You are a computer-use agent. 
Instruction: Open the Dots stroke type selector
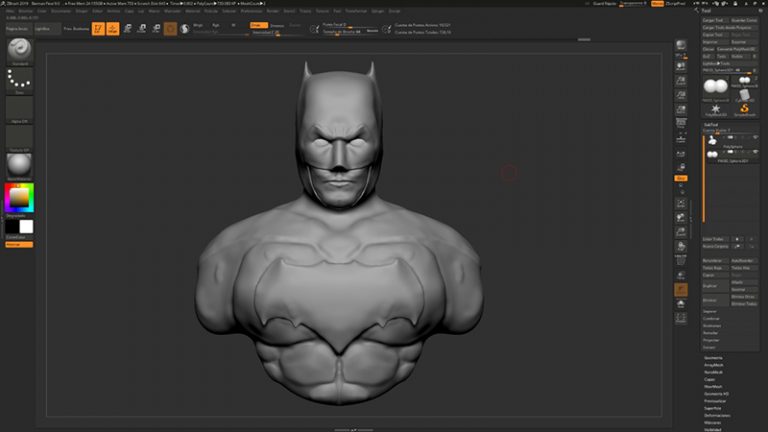19,81
